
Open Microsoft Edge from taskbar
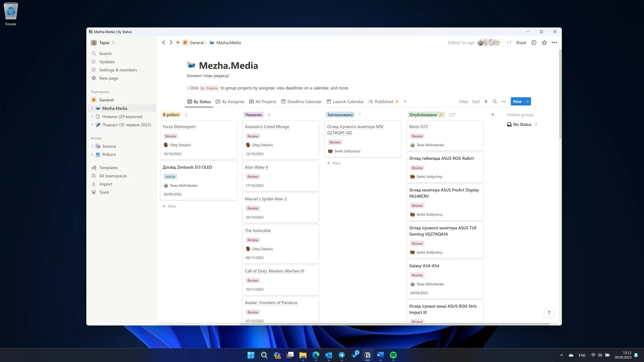[x=316, y=355]
